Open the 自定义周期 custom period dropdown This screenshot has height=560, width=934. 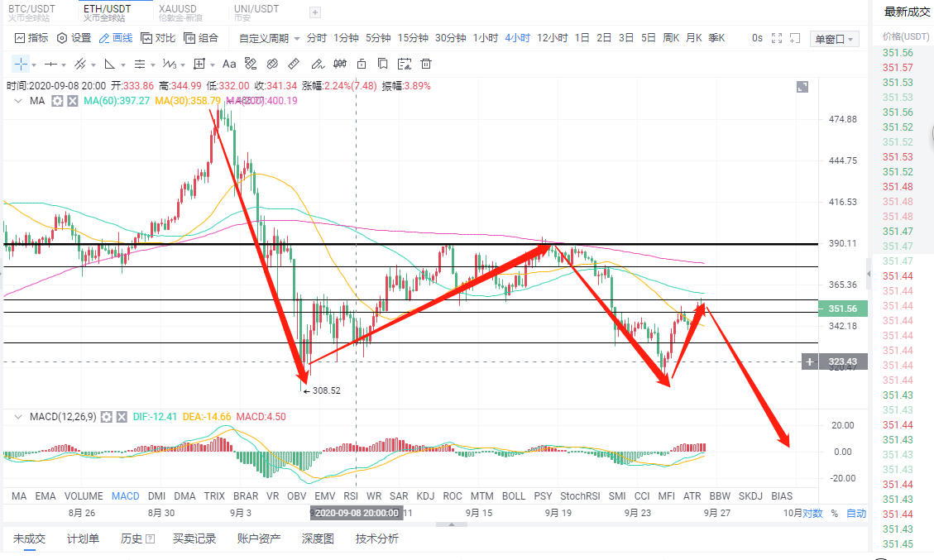pyautogui.click(x=269, y=38)
